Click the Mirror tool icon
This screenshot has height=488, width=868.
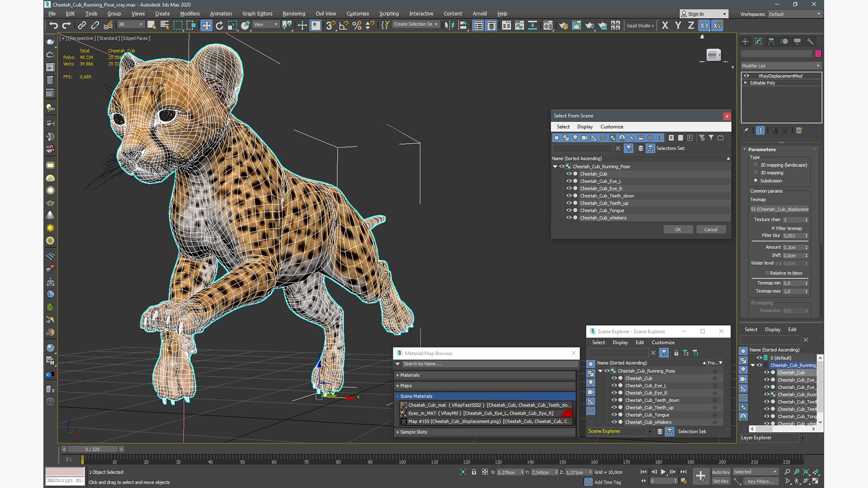[x=449, y=25]
